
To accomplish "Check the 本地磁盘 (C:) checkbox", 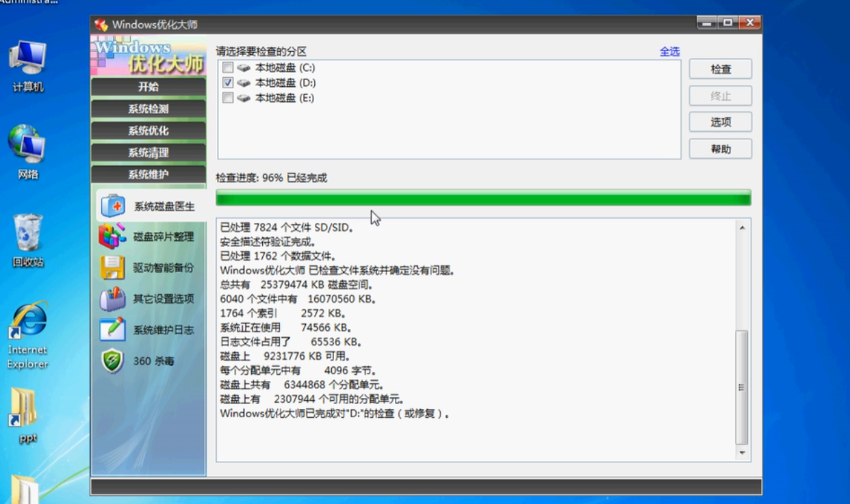I will (228, 68).
